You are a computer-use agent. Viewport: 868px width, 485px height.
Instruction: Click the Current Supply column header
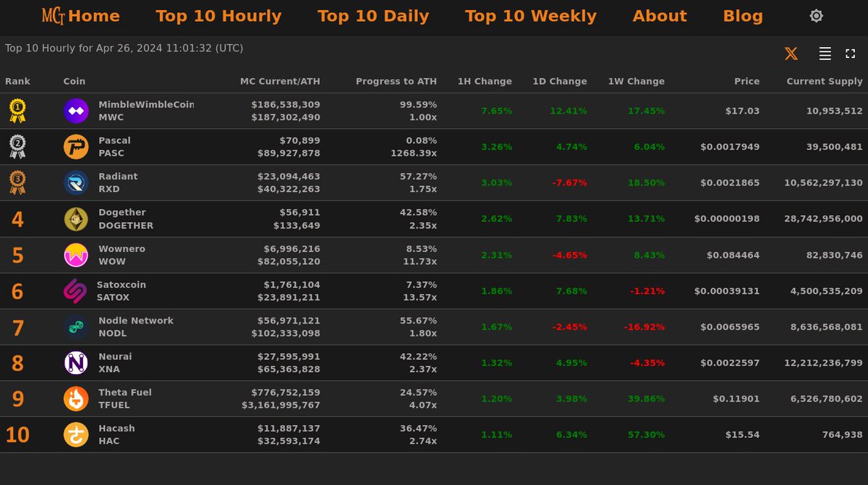click(x=825, y=81)
